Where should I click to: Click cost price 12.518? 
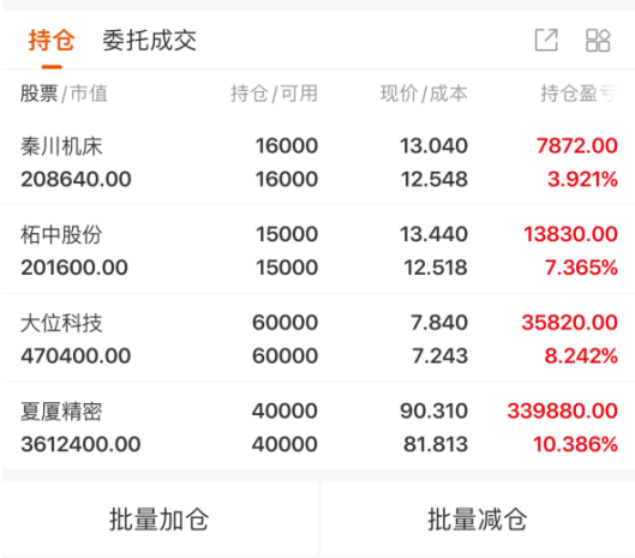(x=436, y=267)
